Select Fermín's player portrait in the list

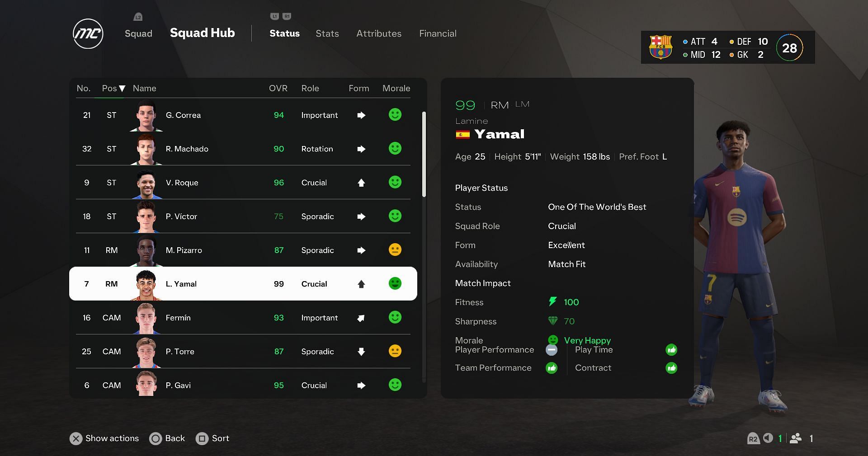pyautogui.click(x=146, y=318)
